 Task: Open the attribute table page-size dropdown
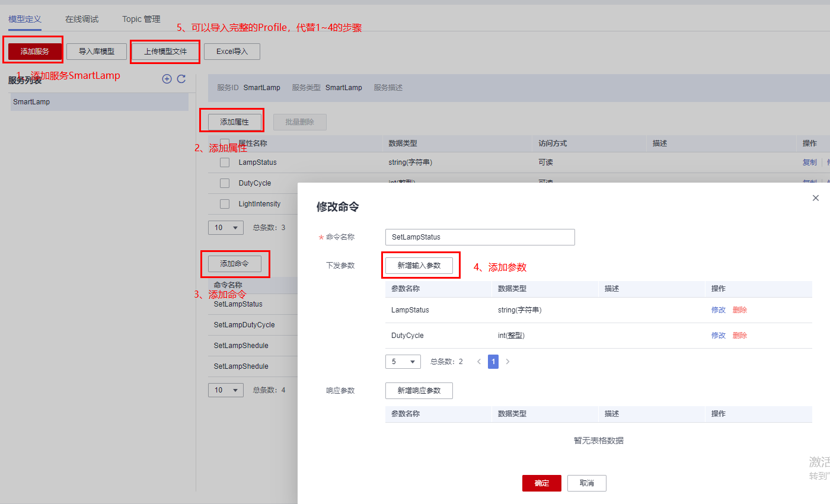226,228
